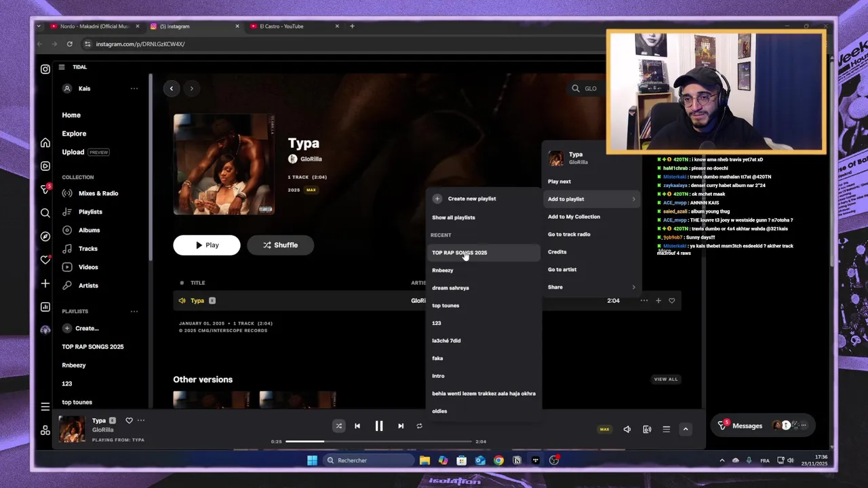Open Windows Start menu
This screenshot has height=488, width=868.
[312, 460]
